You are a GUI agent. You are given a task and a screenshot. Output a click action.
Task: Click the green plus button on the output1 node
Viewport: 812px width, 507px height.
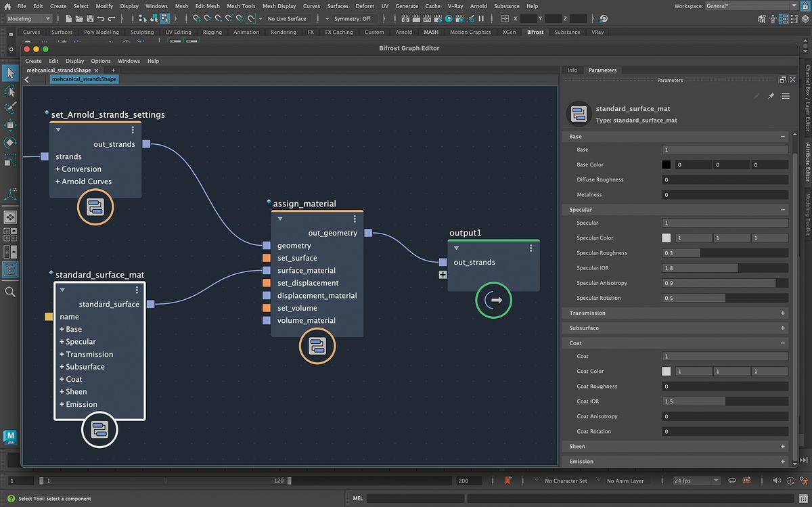(443, 275)
